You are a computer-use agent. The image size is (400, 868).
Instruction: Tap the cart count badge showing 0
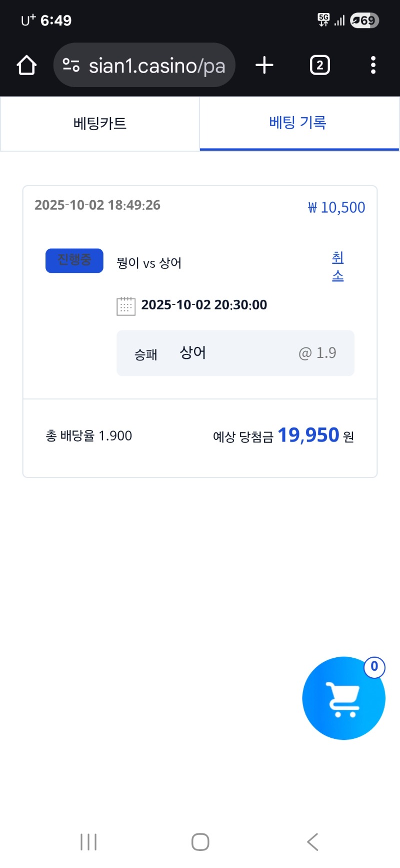(374, 667)
